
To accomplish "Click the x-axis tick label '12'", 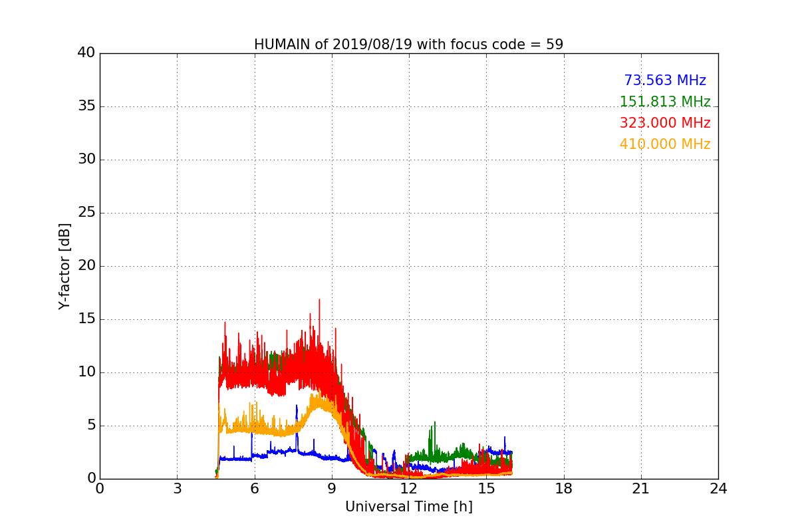I will (409, 489).
